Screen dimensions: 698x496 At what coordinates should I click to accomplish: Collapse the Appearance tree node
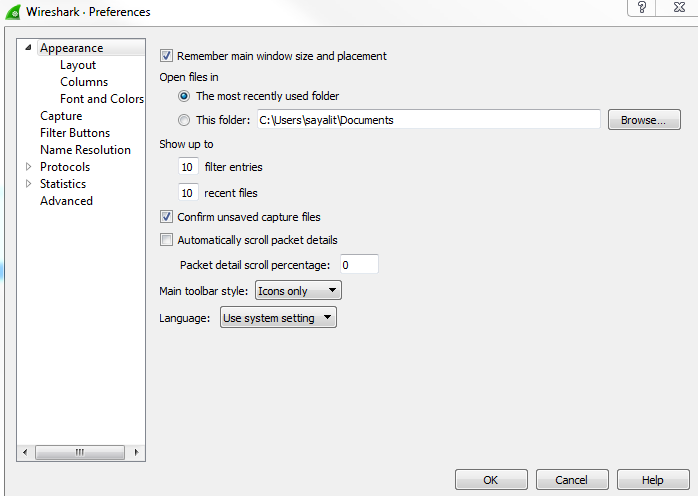pyautogui.click(x=29, y=48)
